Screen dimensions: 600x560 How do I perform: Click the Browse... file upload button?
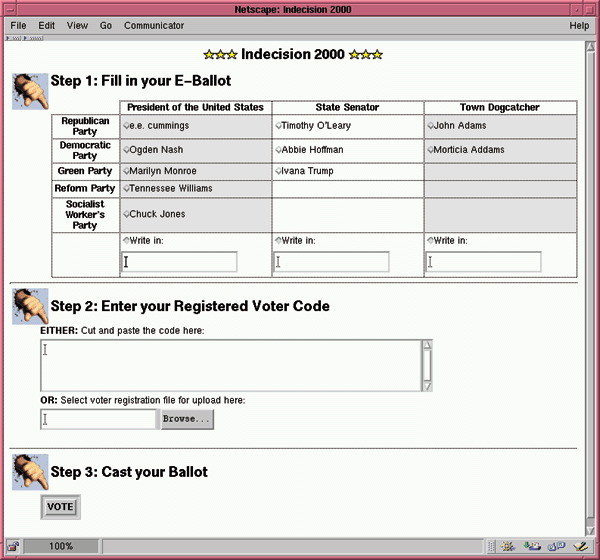(187, 419)
